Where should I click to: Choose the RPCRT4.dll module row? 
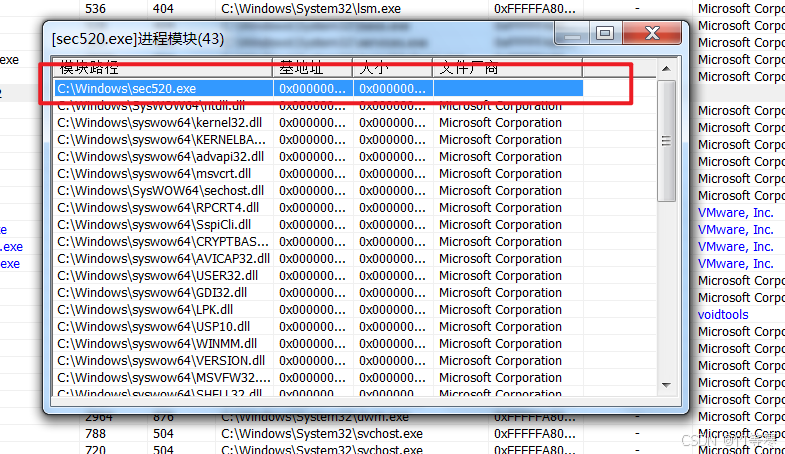click(156, 207)
